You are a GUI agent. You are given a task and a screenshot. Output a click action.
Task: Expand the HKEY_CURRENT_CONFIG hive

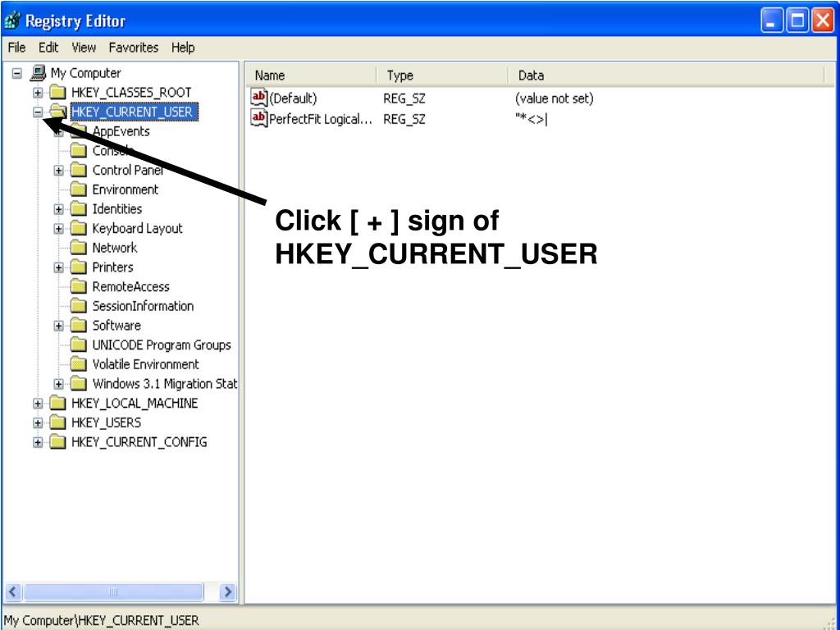pos(38,442)
